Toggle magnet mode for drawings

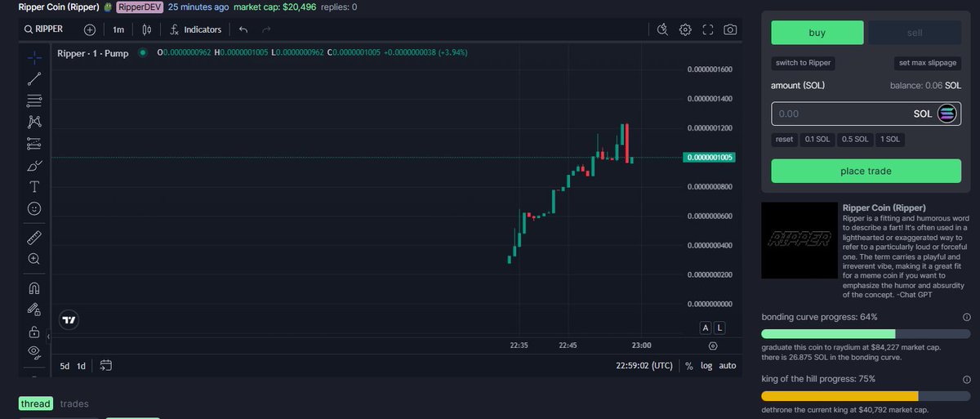[34, 288]
